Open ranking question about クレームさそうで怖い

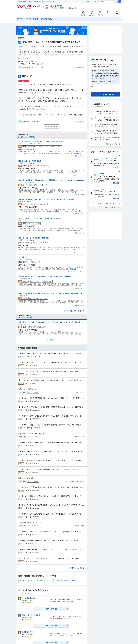(x=107, y=119)
